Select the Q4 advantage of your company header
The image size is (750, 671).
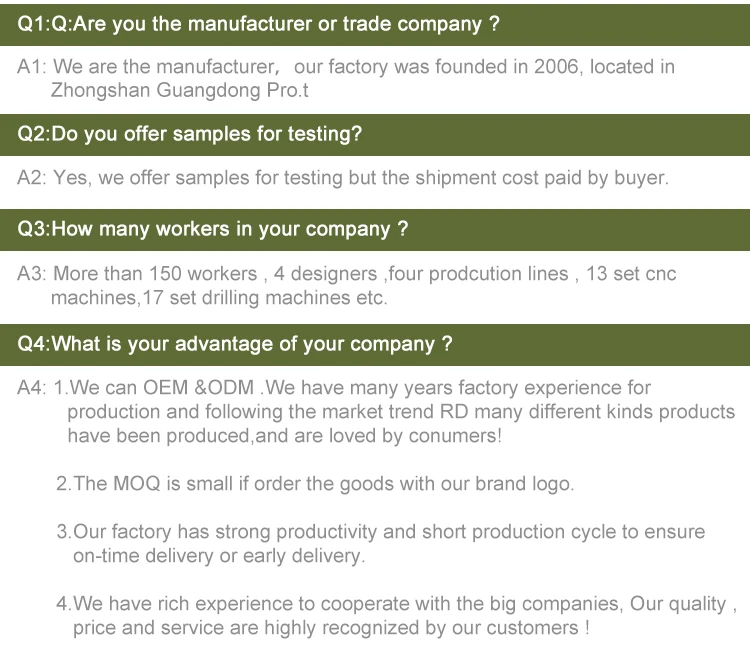click(375, 345)
